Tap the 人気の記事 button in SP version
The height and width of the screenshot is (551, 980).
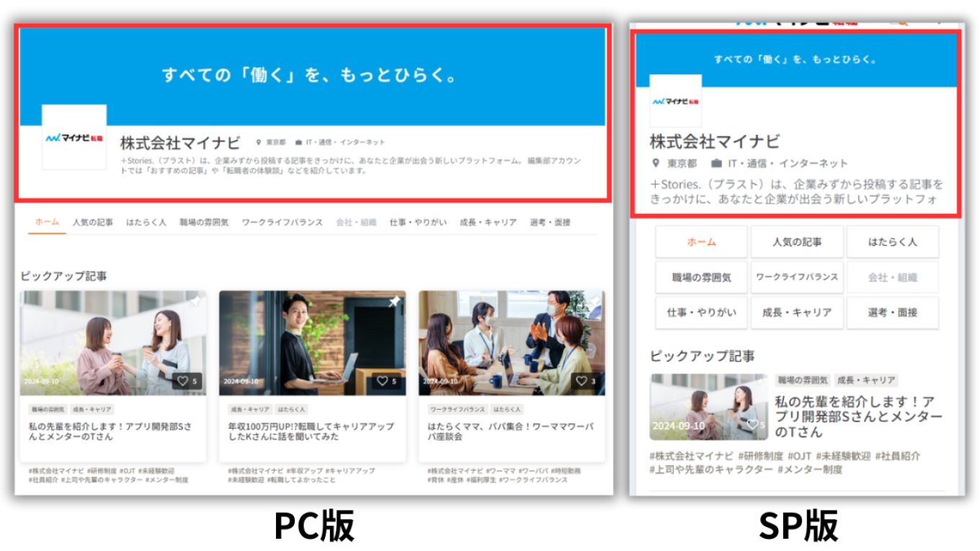coord(797,242)
